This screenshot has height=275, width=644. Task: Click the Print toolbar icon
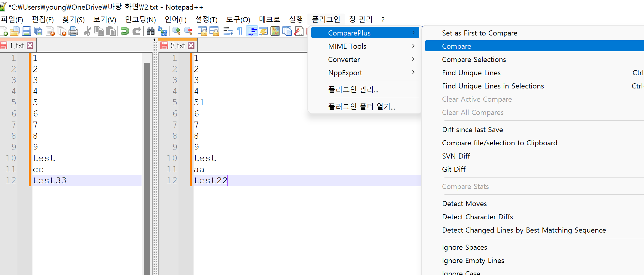click(x=73, y=31)
